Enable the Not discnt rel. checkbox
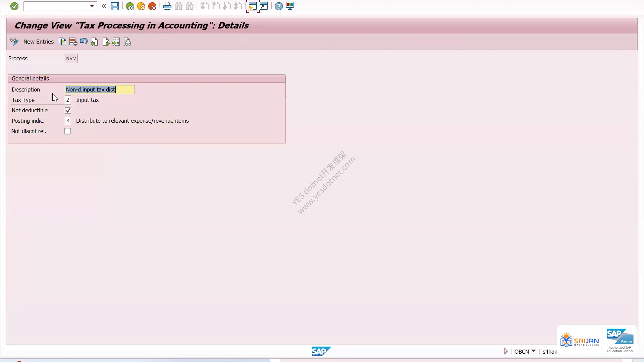The height and width of the screenshot is (362, 644). pyautogui.click(x=68, y=131)
